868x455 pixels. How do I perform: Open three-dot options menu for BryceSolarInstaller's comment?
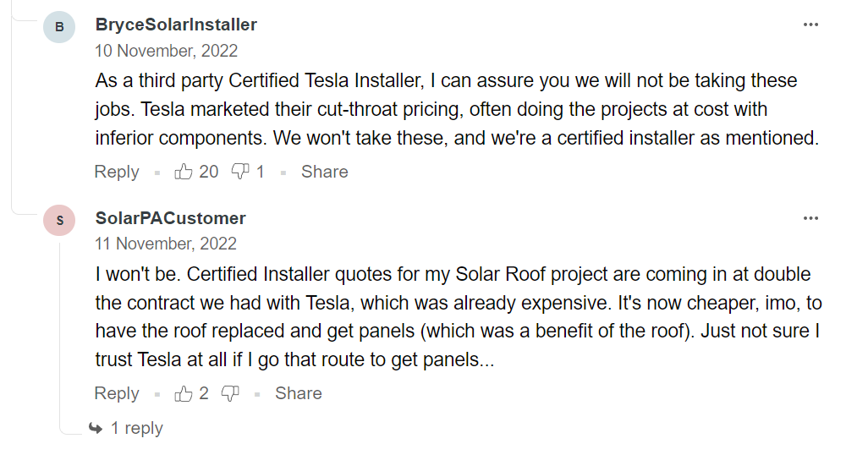pos(810,25)
